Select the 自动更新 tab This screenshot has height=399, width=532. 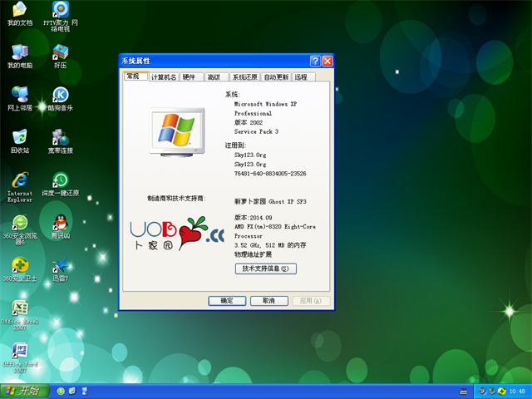(x=277, y=77)
